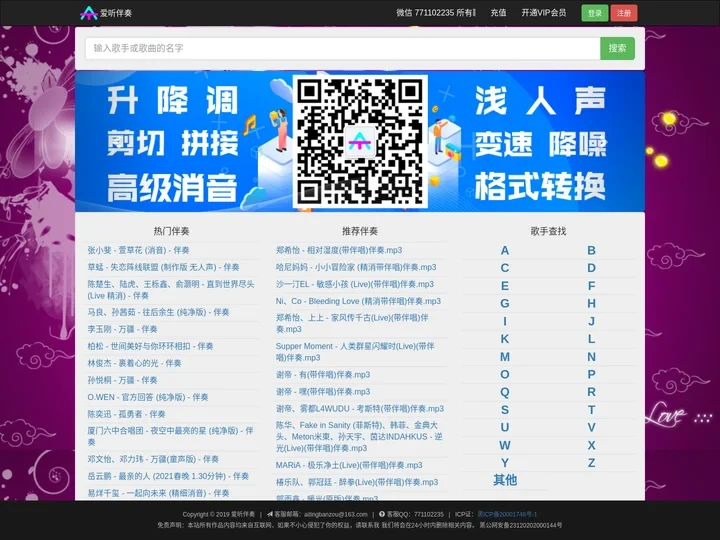Focus the singer or song search field
This screenshot has width=720, height=540.
point(343,48)
